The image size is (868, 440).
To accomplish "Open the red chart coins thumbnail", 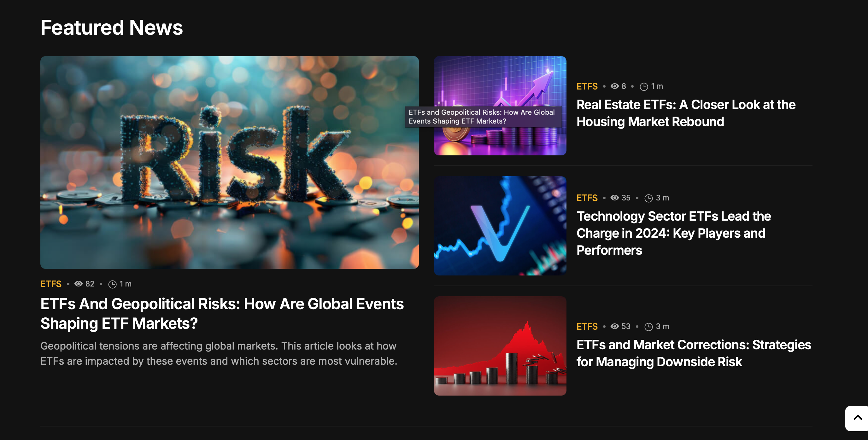I will 500,346.
